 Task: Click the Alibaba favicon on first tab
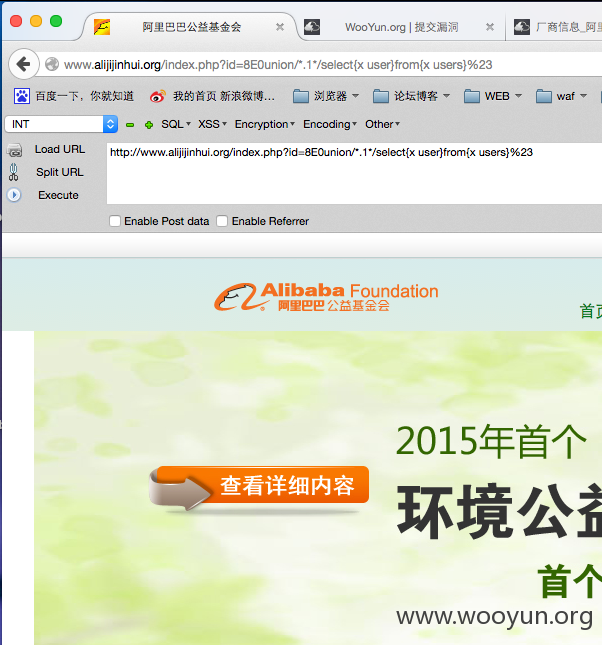click(102, 27)
